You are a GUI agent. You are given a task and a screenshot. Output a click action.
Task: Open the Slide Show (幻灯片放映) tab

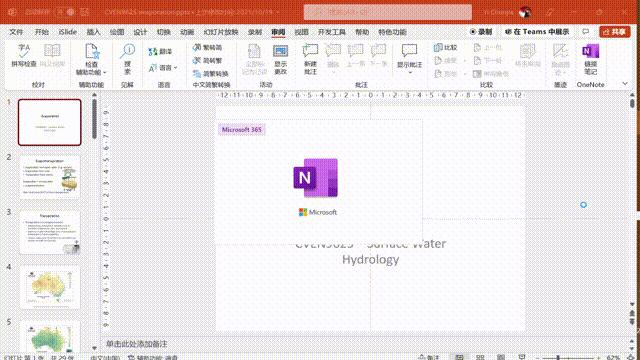(x=221, y=32)
